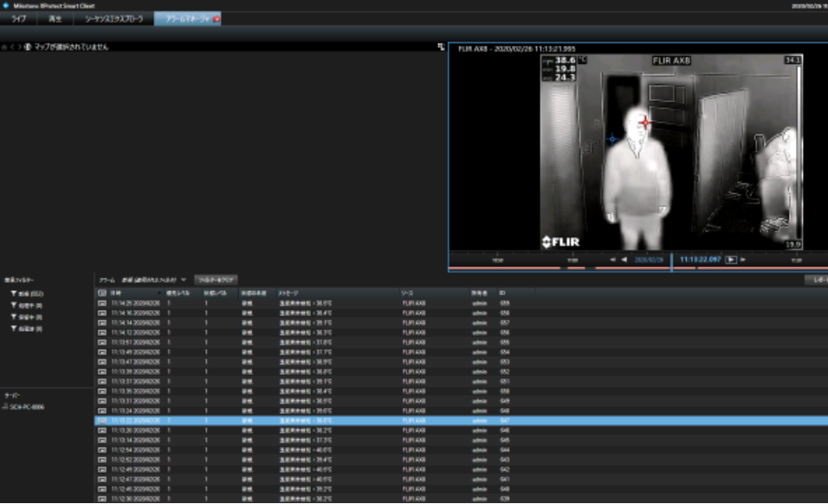Viewport: 828px width, 504px height.
Task: Click the alarm icon for the 11:14:12 row
Action: point(102,333)
